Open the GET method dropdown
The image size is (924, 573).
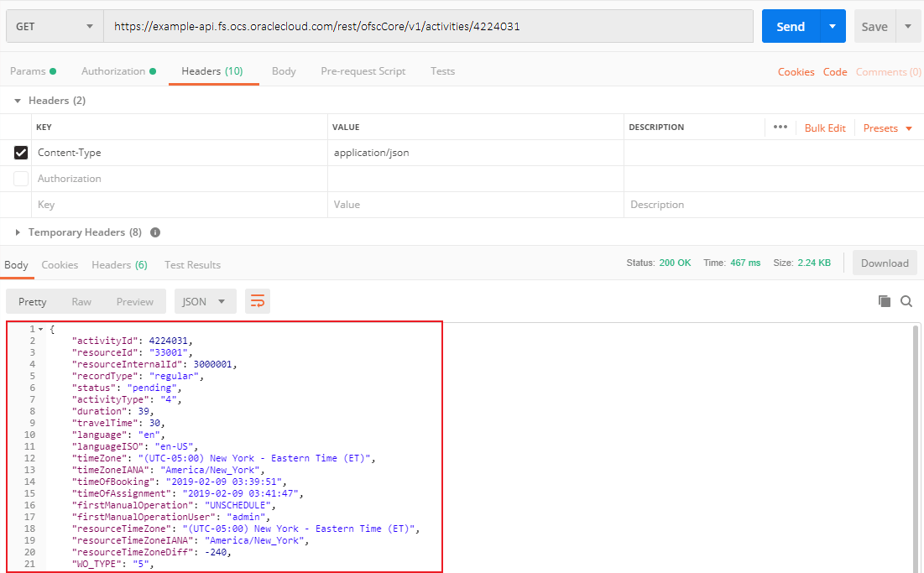[x=55, y=26]
